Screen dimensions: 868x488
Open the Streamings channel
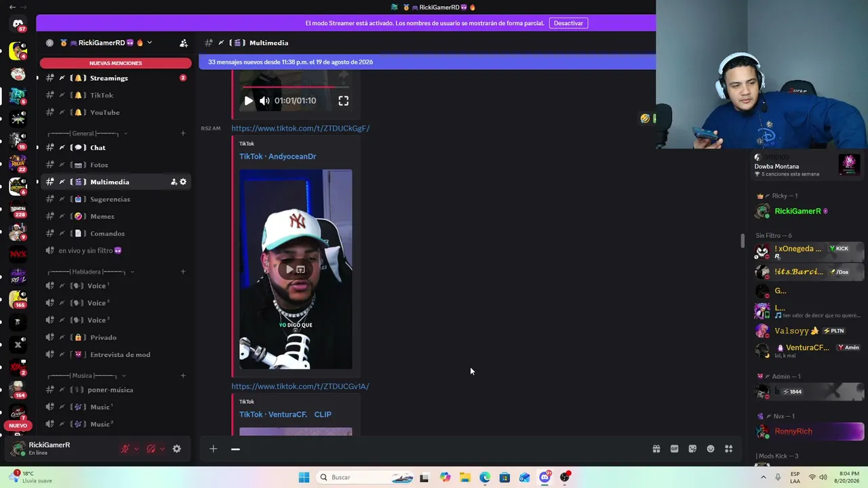pos(115,78)
